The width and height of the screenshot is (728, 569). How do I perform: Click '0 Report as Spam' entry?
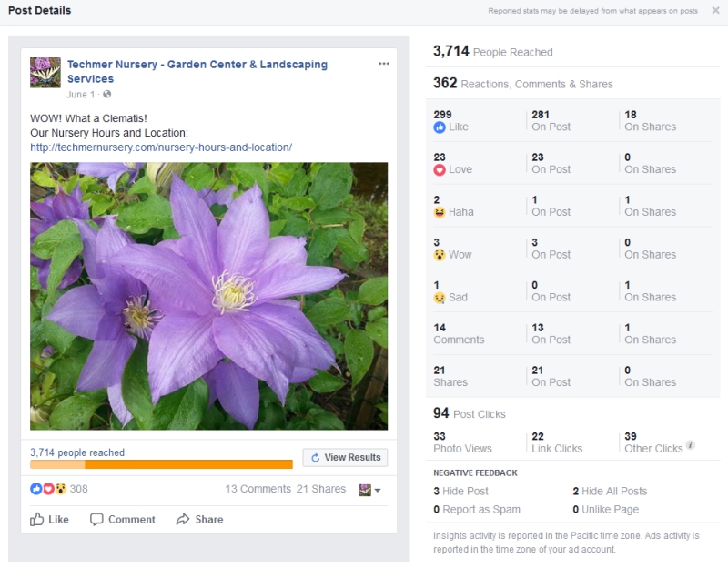[477, 510]
